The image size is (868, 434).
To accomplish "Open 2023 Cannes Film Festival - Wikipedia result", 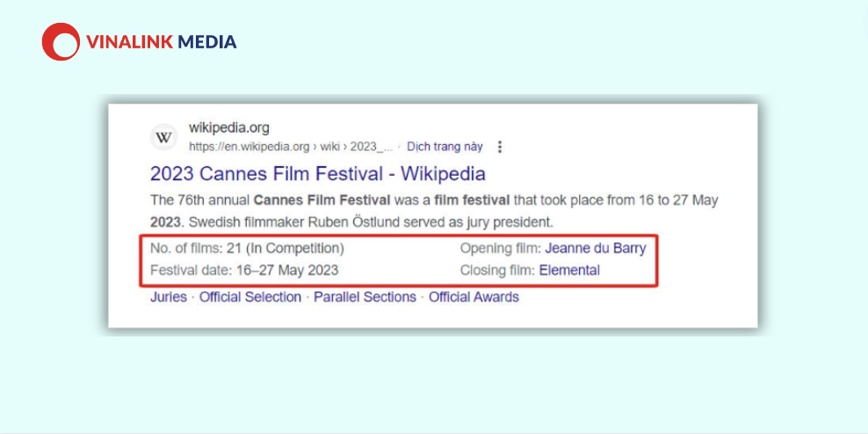I will 318,174.
